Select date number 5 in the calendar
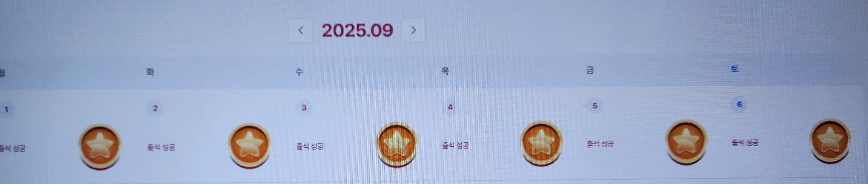This screenshot has width=868, height=184. click(x=595, y=106)
